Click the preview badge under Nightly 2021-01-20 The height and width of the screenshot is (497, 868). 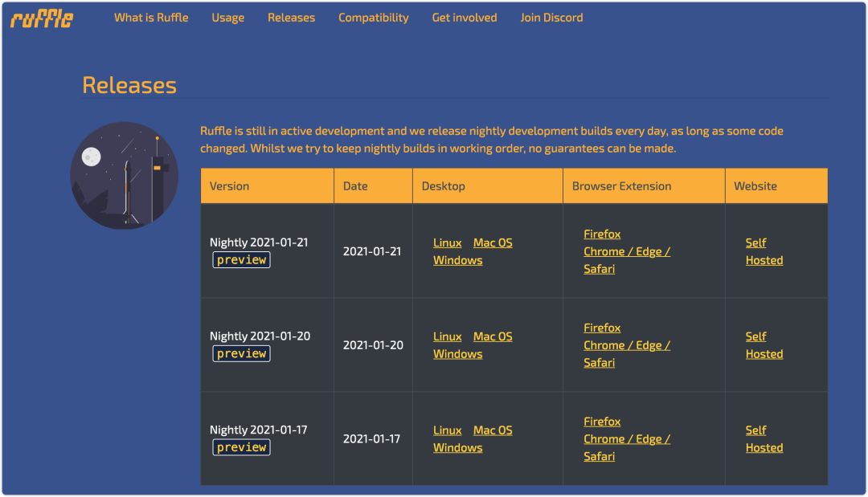(x=241, y=354)
